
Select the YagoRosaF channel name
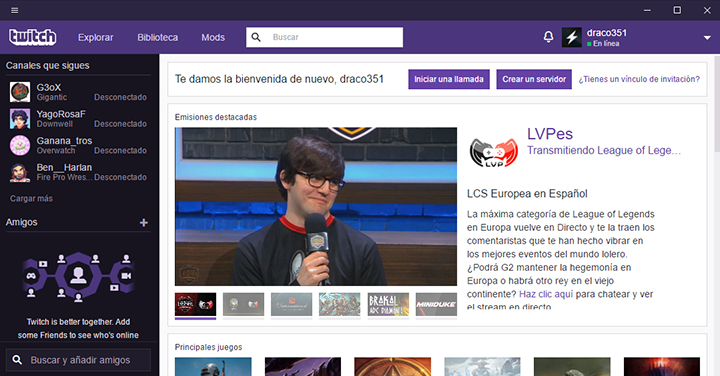(61, 114)
